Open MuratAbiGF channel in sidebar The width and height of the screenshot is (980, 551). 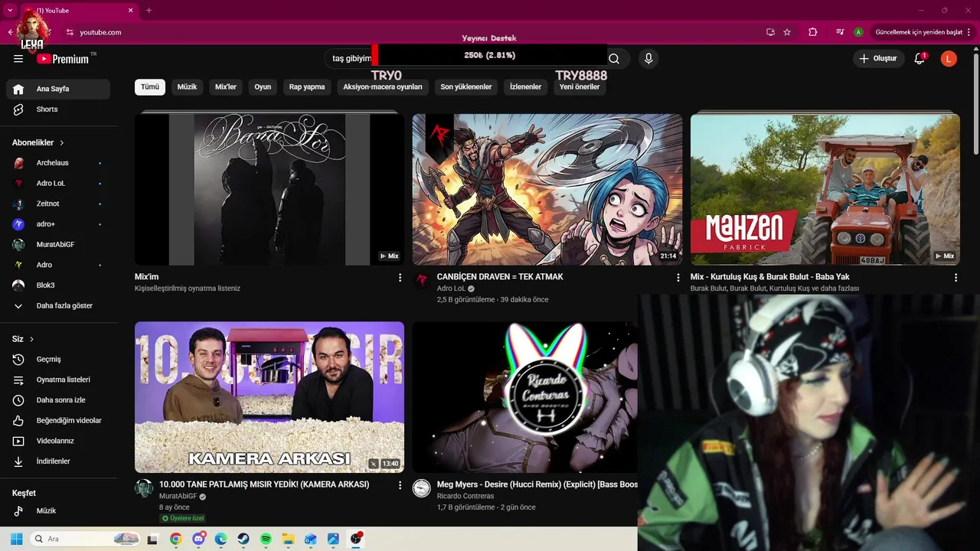pos(58,244)
